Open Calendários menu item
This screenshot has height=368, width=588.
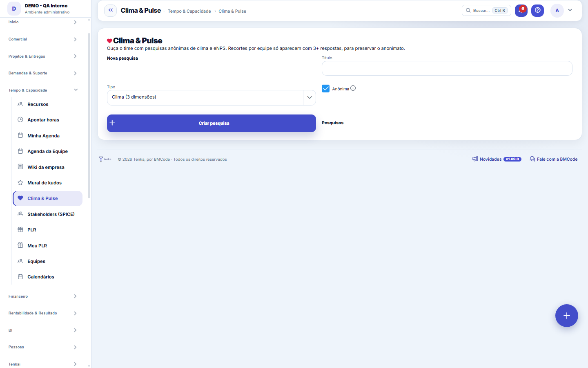[x=48, y=277]
